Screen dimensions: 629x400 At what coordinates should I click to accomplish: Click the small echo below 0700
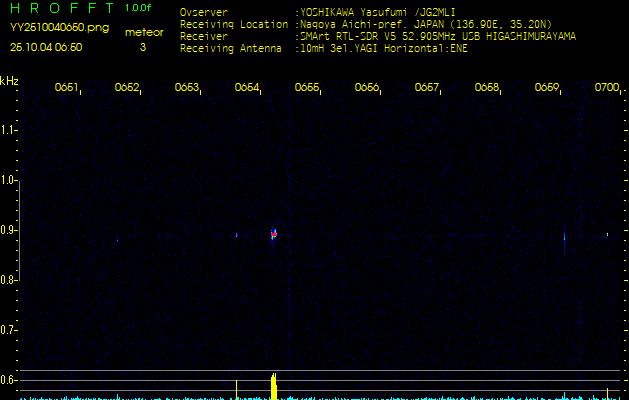click(x=607, y=235)
